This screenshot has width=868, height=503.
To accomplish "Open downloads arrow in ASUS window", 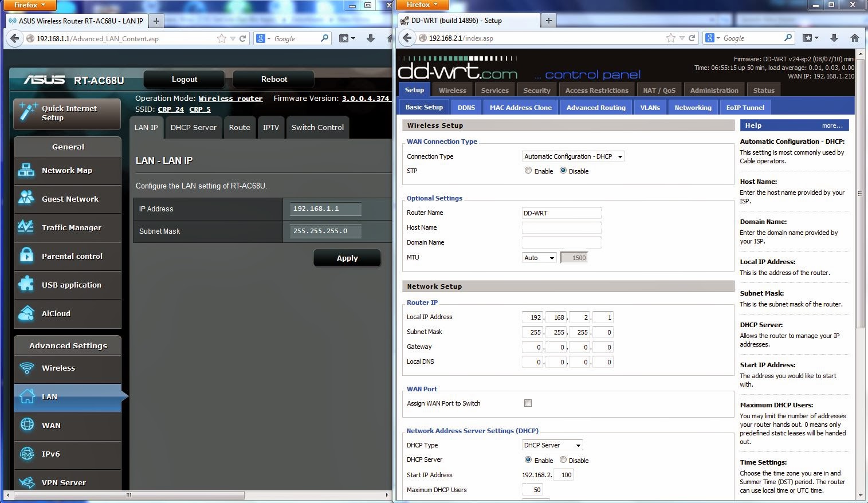I will 371,38.
